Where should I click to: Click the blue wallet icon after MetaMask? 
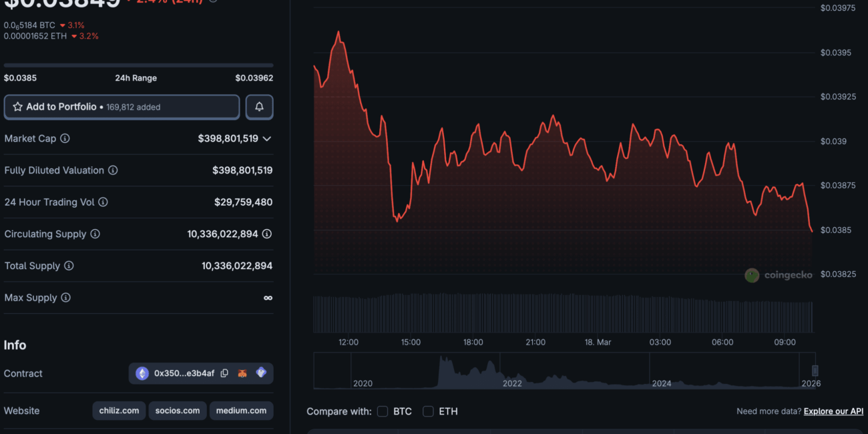261,373
